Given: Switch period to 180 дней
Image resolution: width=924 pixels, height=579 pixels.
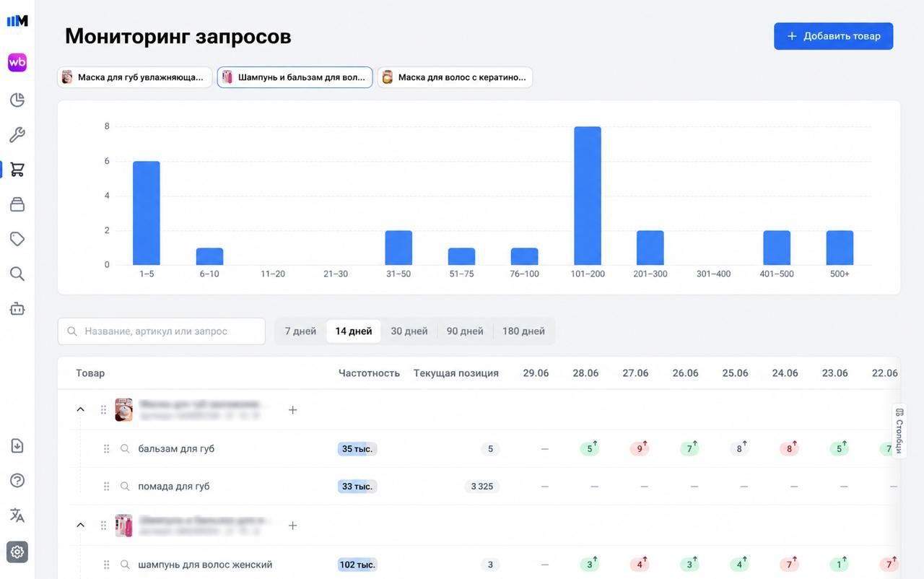Looking at the screenshot, I should point(523,331).
